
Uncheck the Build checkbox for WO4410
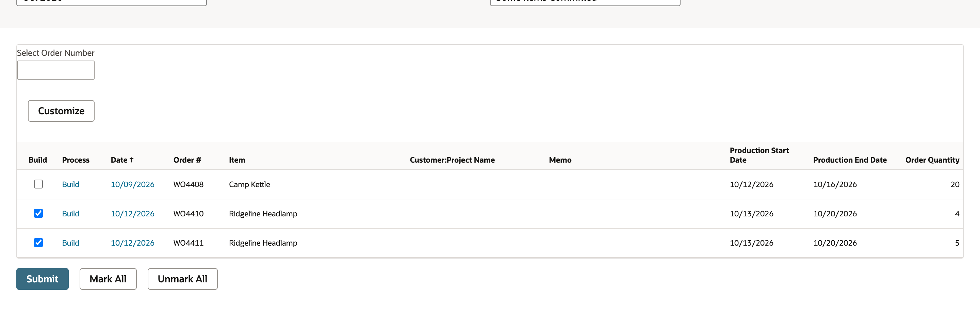coord(38,213)
